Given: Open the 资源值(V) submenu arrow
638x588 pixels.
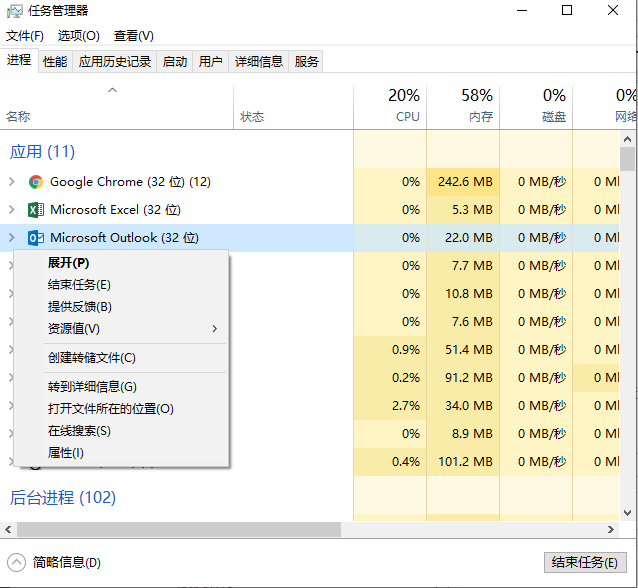Looking at the screenshot, I should click(x=215, y=329).
